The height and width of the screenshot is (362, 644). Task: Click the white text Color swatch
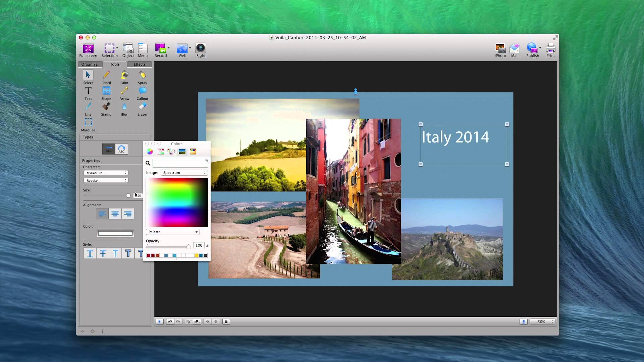[115, 234]
